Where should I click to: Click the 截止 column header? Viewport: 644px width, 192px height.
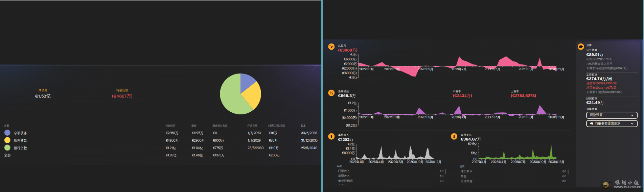coord(303,126)
